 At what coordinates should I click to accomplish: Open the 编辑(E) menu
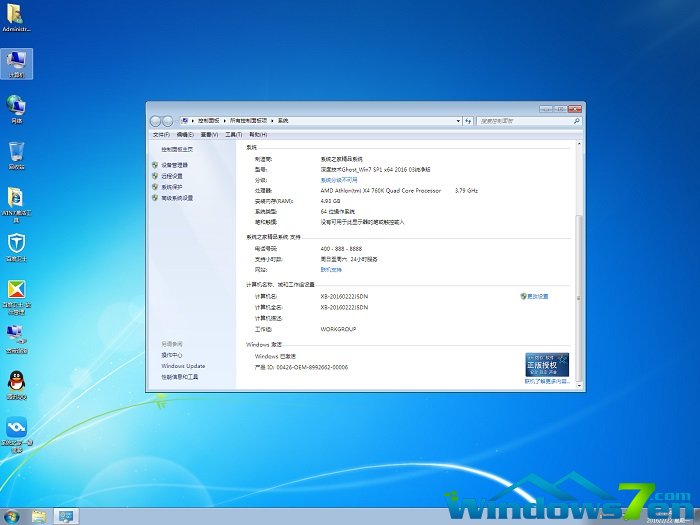click(185, 134)
